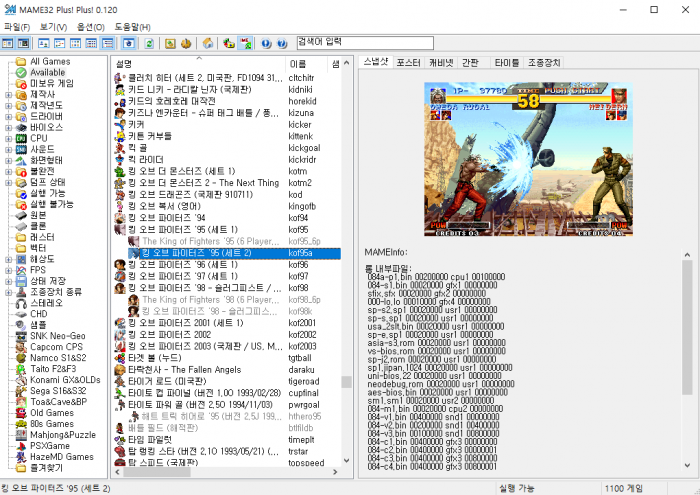Click the house toolbar icon
700x495 pixels.
coord(208,43)
